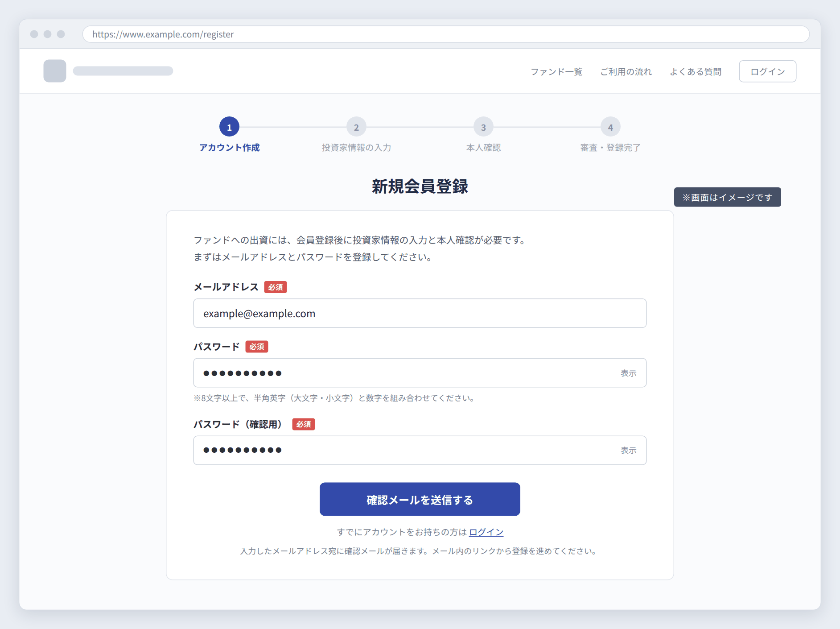Click the ログイン button in header
Viewport: 840px width, 629px height.
click(x=767, y=71)
